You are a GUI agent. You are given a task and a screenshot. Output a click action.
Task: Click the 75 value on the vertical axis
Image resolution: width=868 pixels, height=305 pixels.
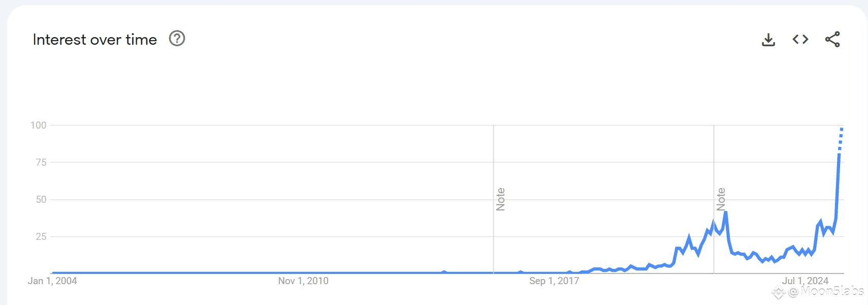tap(41, 162)
